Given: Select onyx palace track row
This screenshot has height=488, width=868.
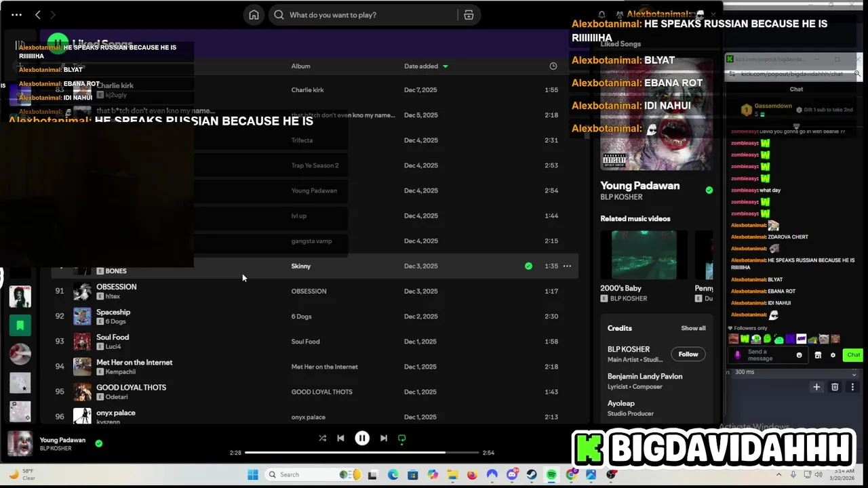Looking at the screenshot, I should [x=315, y=416].
